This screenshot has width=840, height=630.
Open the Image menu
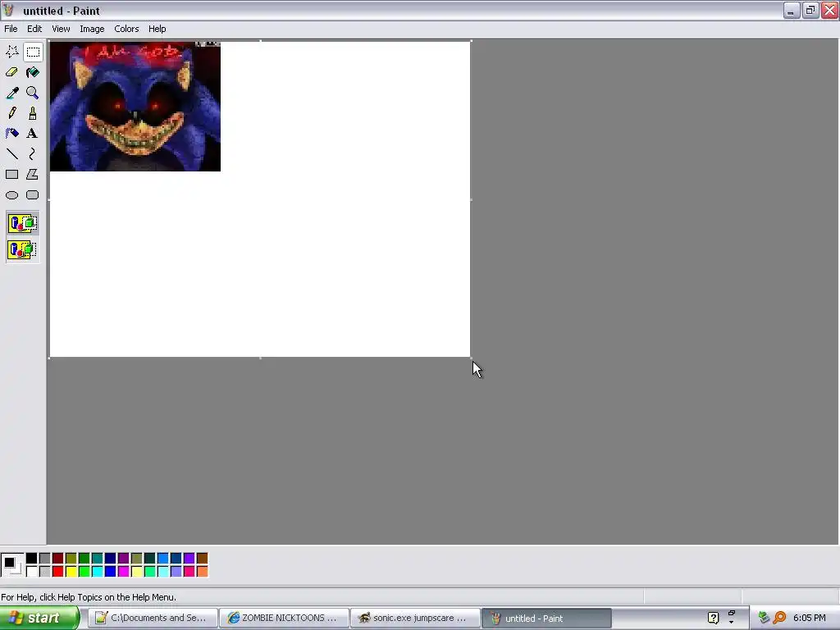pyautogui.click(x=92, y=29)
